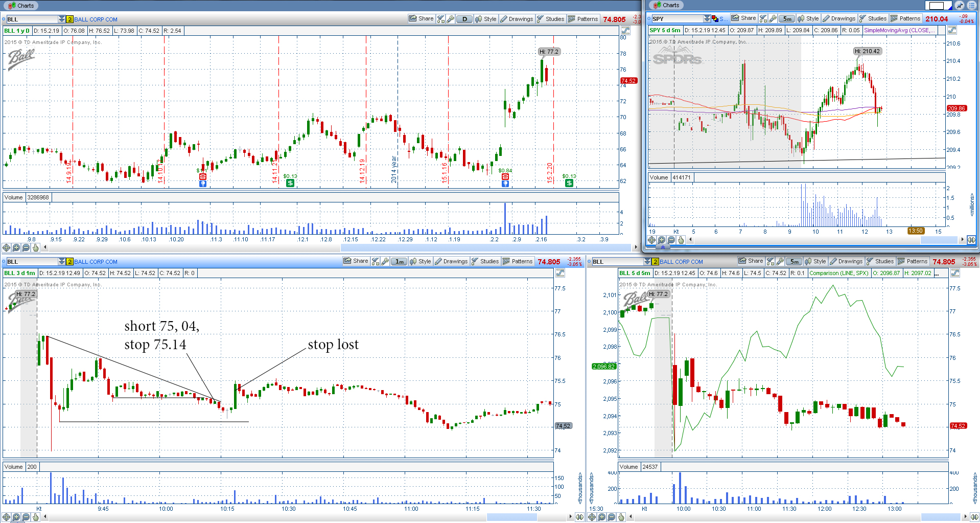
Task: Open Share menu on SPY chart
Action: tap(743, 18)
